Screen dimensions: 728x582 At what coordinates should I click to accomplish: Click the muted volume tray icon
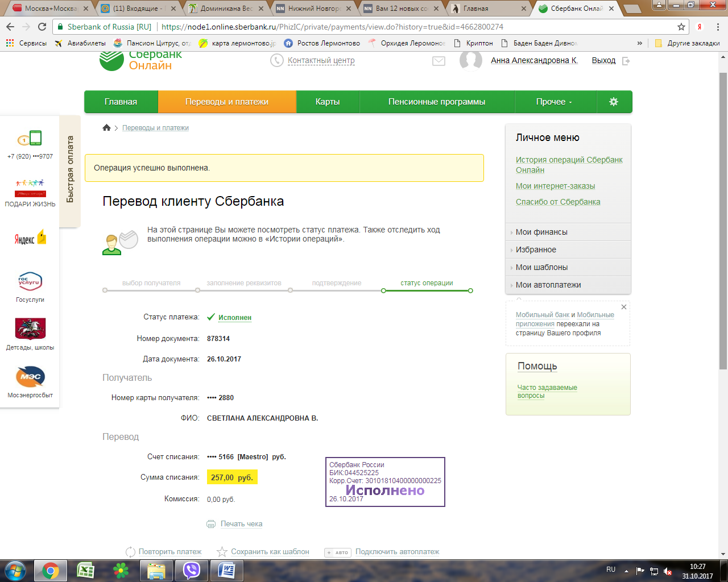pyautogui.click(x=668, y=571)
